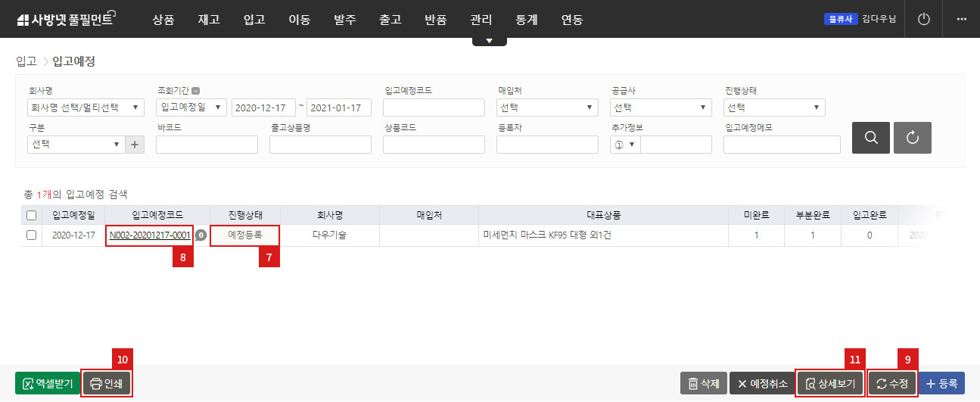Click the 상품코드 input field
Image resolution: width=980 pixels, height=402 pixels.
[434, 144]
